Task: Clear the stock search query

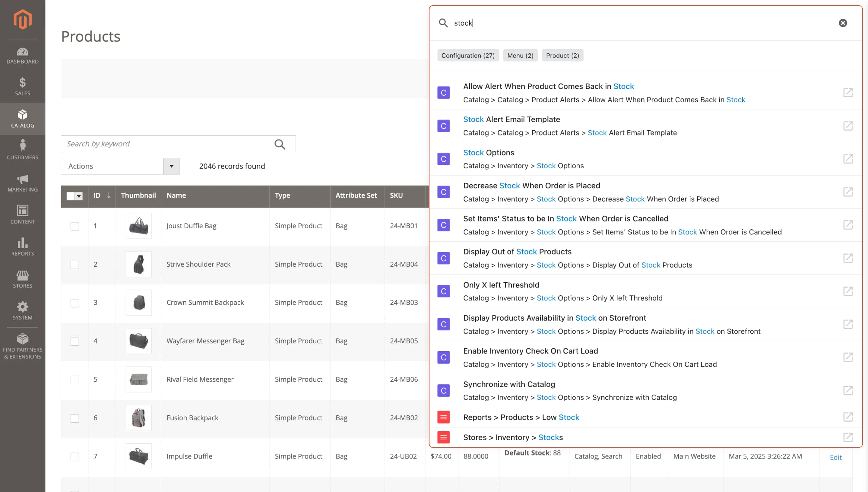Action: pos(843,23)
